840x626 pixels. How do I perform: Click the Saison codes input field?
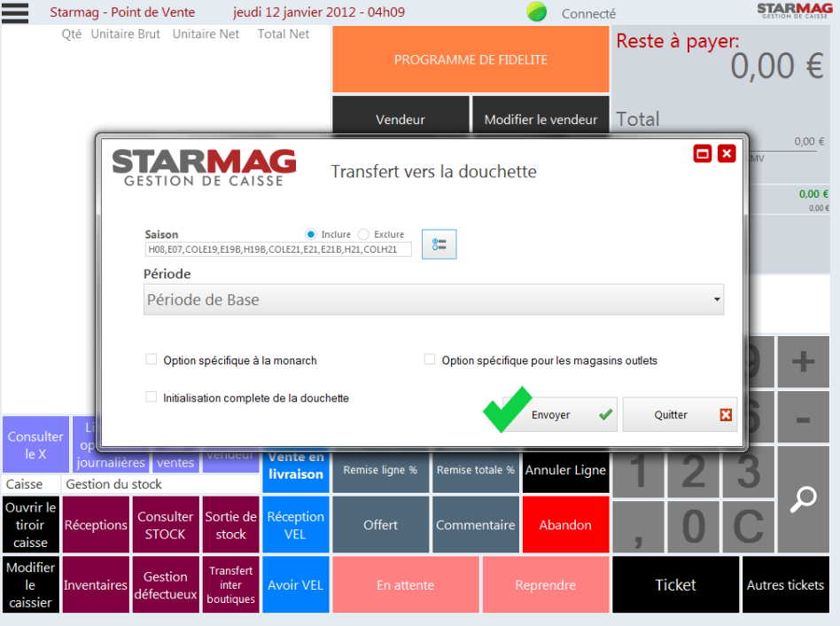278,249
